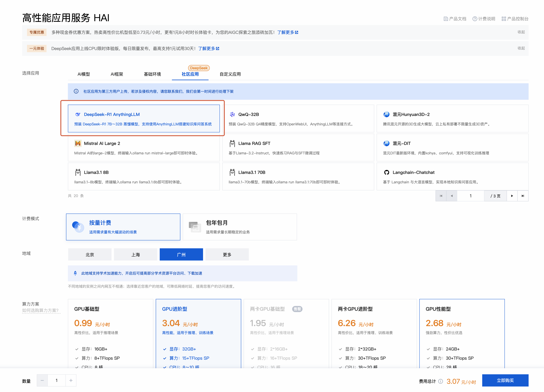Expand the 更多 region options
544x392 pixels.
[227, 255]
